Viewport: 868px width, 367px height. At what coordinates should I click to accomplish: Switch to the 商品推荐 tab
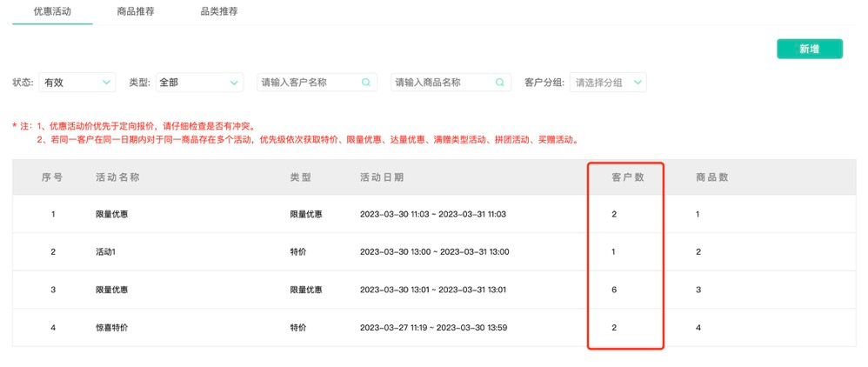(136, 12)
